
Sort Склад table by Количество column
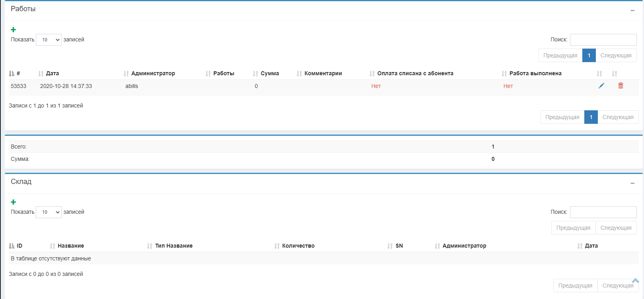(298, 246)
